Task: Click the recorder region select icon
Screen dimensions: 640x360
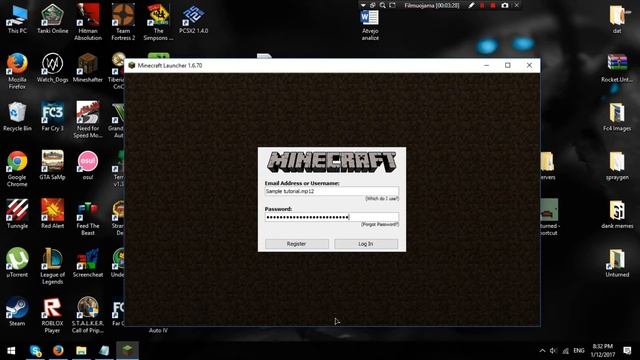Action: tap(392, 5)
